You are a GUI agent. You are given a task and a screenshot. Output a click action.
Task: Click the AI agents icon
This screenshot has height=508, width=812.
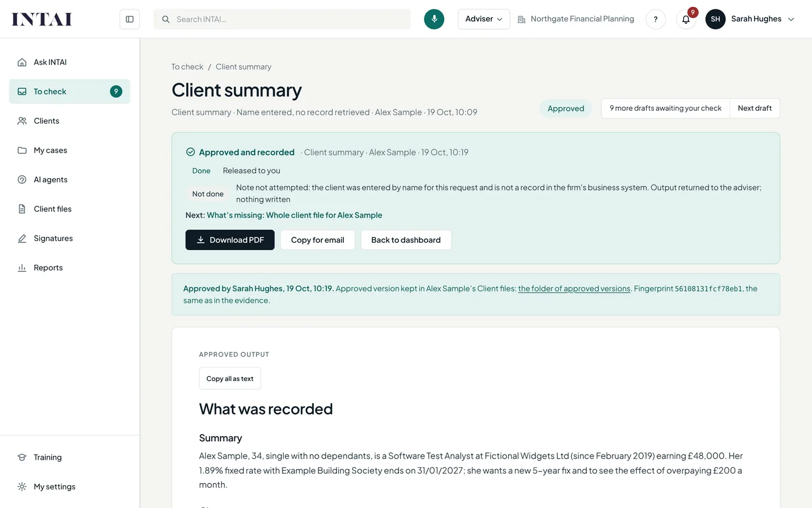[x=22, y=179]
